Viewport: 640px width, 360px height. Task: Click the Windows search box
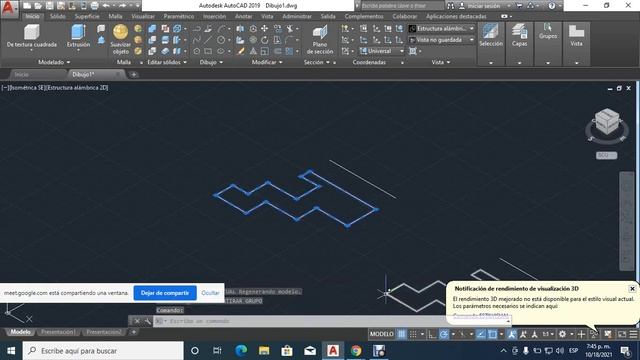tap(103, 351)
